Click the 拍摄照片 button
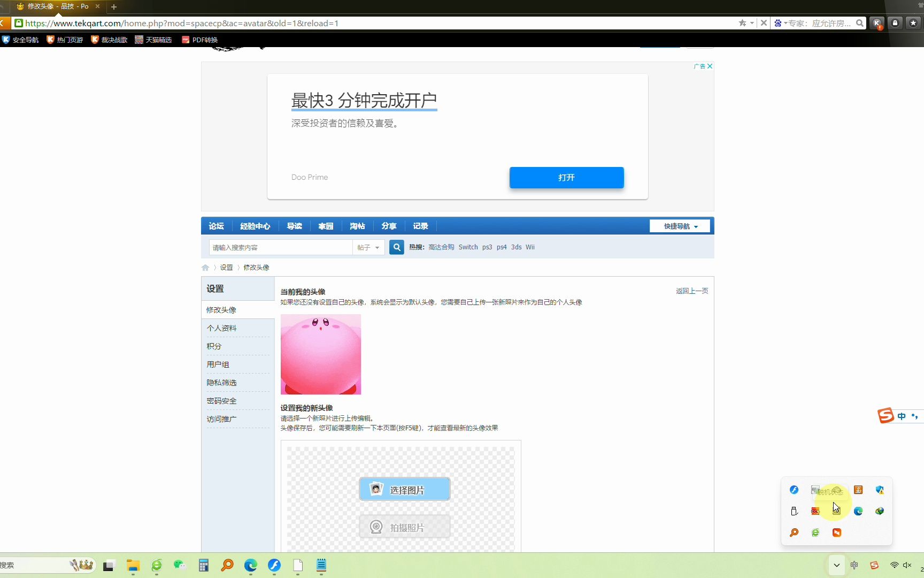This screenshot has width=924, height=578. [x=405, y=527]
